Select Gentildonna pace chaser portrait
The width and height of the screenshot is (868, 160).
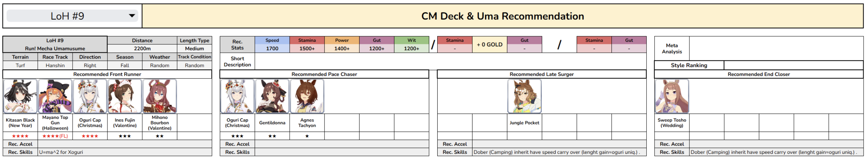pyautogui.click(x=272, y=96)
